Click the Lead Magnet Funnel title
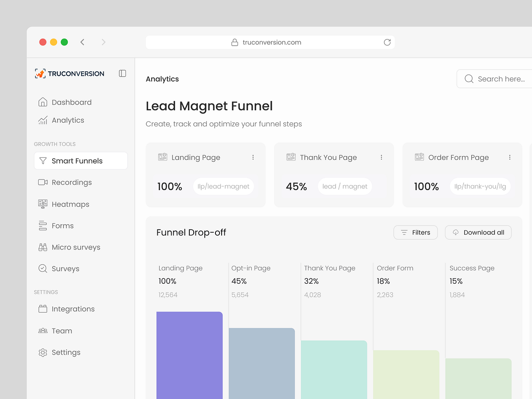Viewport: 532px width, 399px height. 209,106
